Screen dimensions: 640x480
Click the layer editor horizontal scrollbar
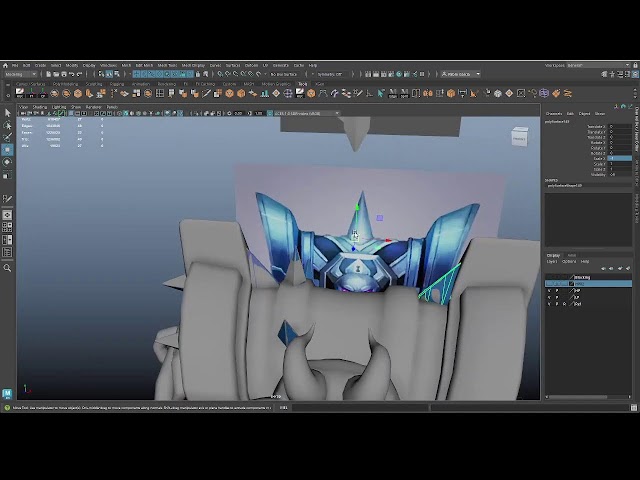[x=578, y=397]
